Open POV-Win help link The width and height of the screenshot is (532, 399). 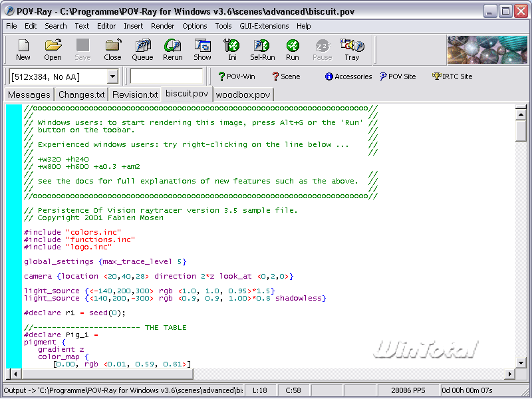(x=237, y=76)
